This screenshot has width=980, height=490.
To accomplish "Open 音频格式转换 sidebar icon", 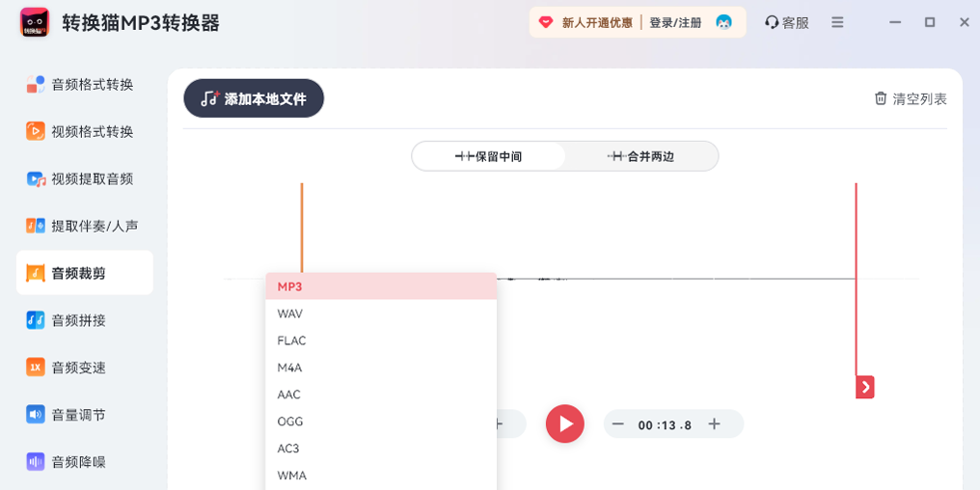I will (x=36, y=84).
